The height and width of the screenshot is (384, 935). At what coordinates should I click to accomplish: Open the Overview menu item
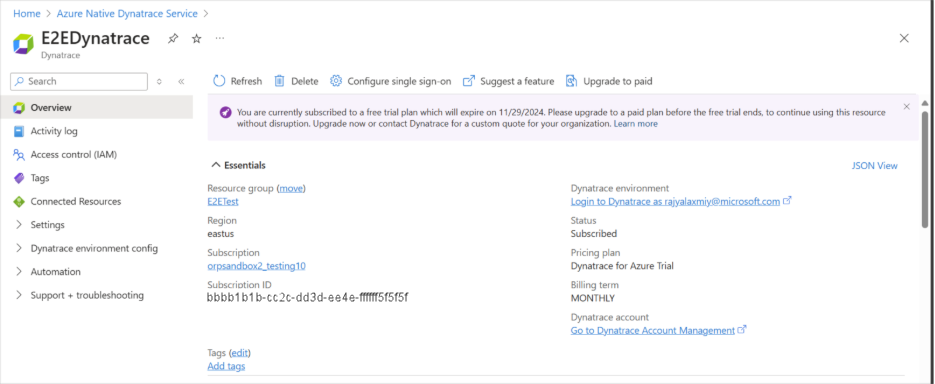click(97, 107)
